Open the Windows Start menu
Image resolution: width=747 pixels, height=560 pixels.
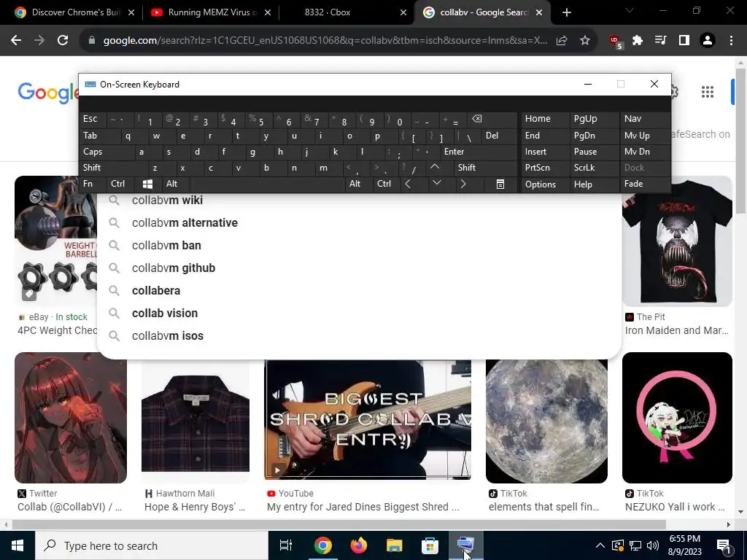[x=18, y=545]
